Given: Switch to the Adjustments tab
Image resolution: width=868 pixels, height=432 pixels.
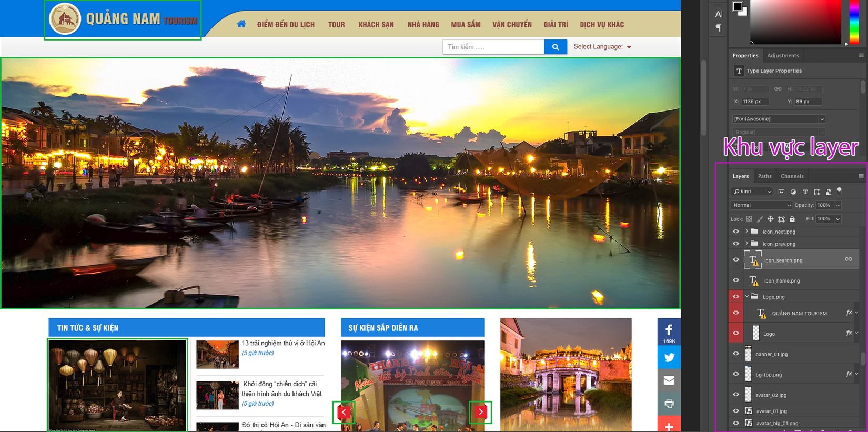Looking at the screenshot, I should tap(783, 55).
